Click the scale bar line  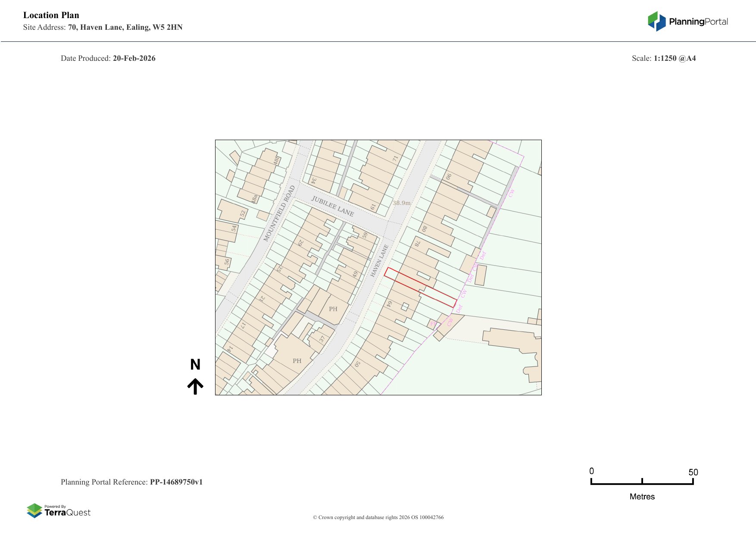(x=642, y=484)
